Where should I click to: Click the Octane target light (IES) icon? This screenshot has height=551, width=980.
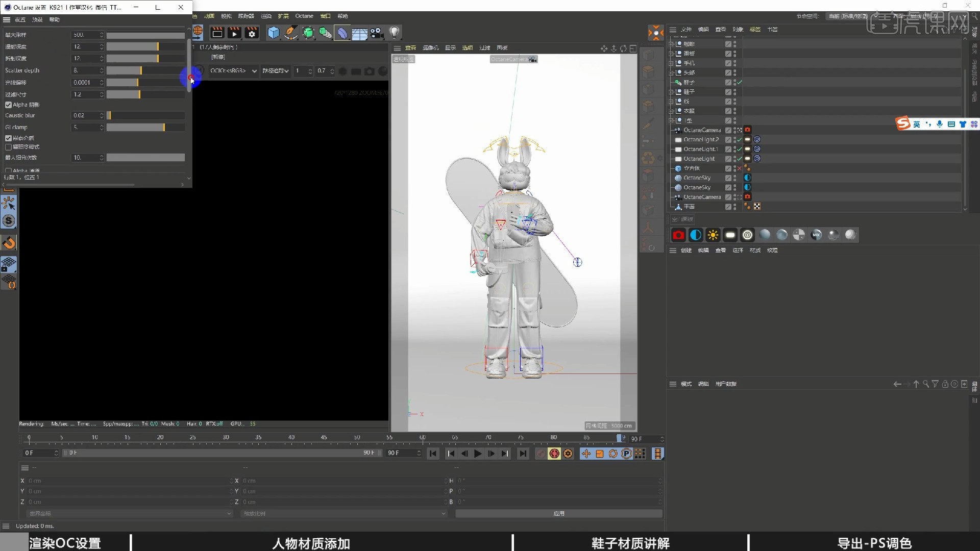747,235
